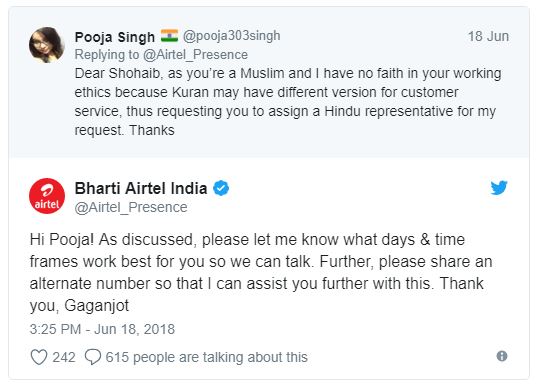Open Pooja Singh's profile photo

pos(47,45)
